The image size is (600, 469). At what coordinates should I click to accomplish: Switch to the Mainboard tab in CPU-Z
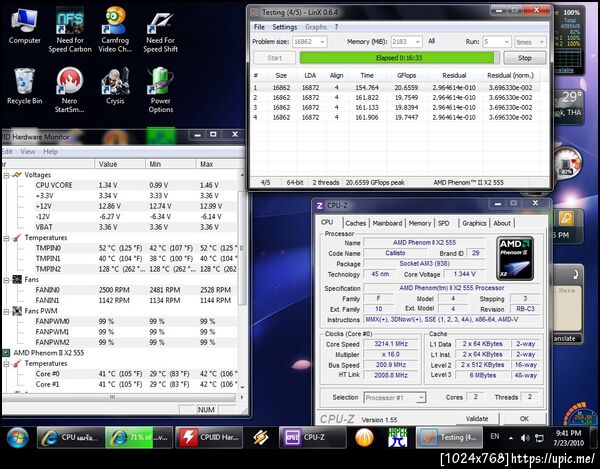pyautogui.click(x=387, y=223)
